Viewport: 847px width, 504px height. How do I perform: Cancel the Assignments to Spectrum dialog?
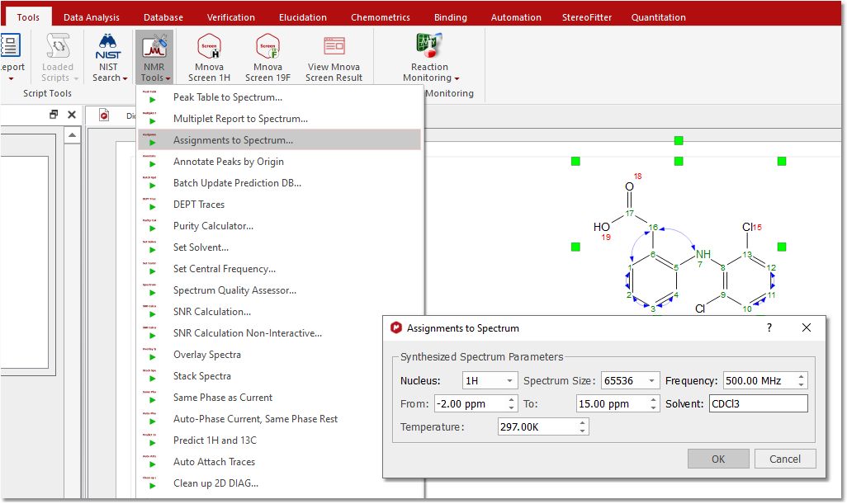point(785,459)
